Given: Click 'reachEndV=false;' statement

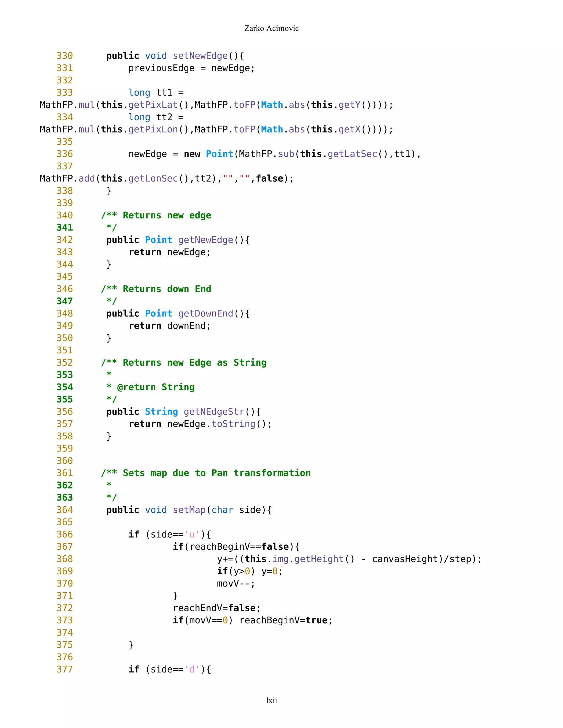Looking at the screenshot, I should click(x=217, y=608).
